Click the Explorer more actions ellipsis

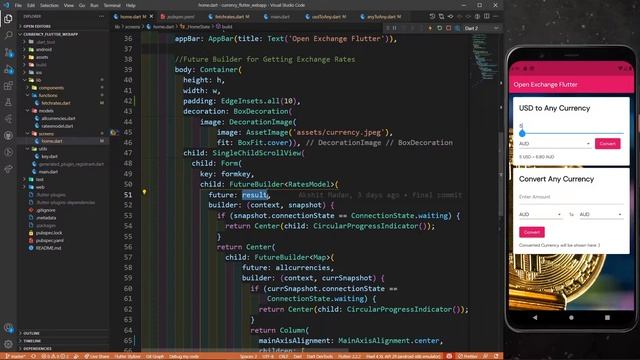click(x=101, y=16)
